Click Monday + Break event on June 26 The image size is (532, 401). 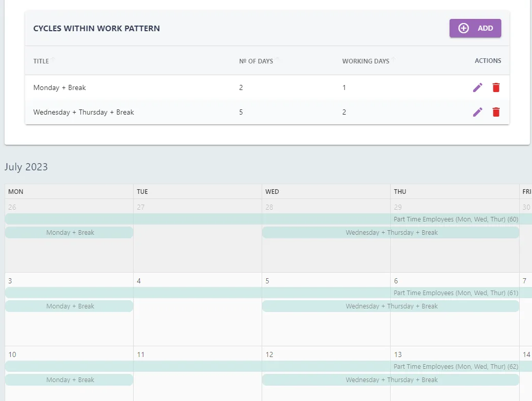point(69,233)
